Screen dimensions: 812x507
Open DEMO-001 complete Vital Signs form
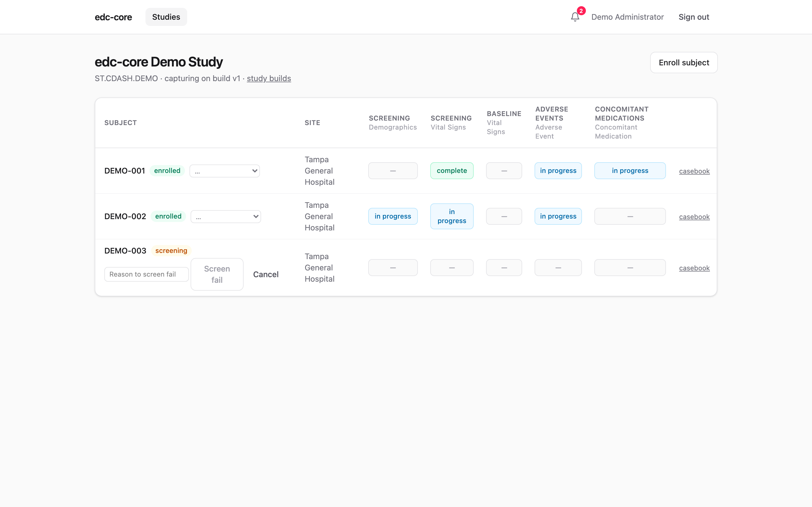point(452,171)
